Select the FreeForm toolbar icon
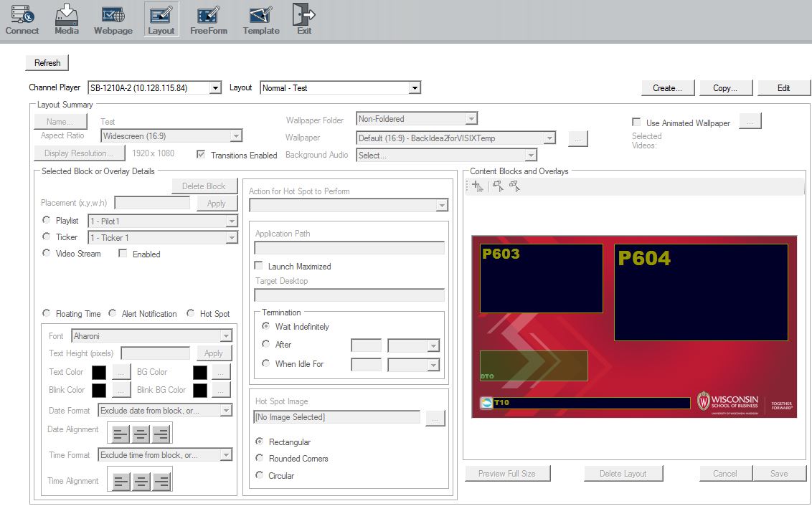The height and width of the screenshot is (506, 812). click(x=208, y=19)
